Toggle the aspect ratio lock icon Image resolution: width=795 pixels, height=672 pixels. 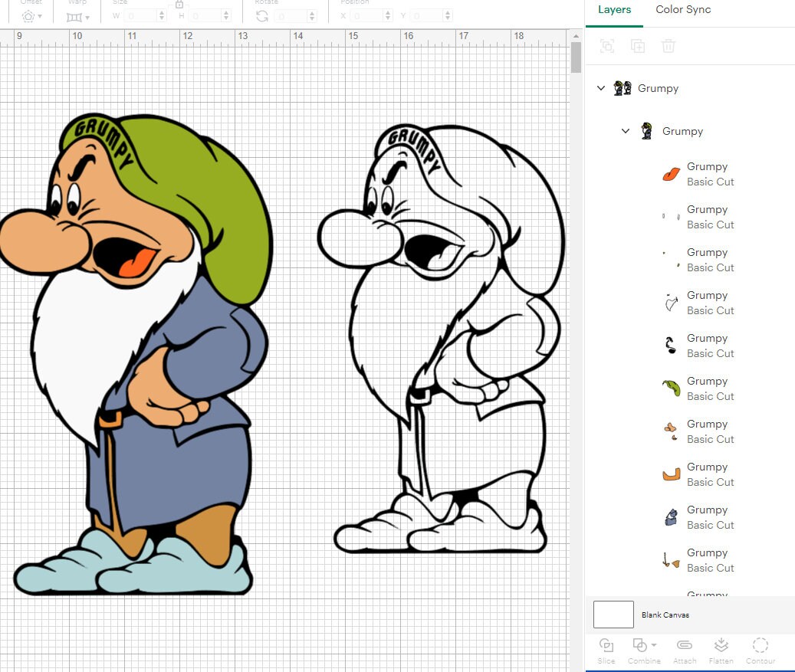(179, 4)
